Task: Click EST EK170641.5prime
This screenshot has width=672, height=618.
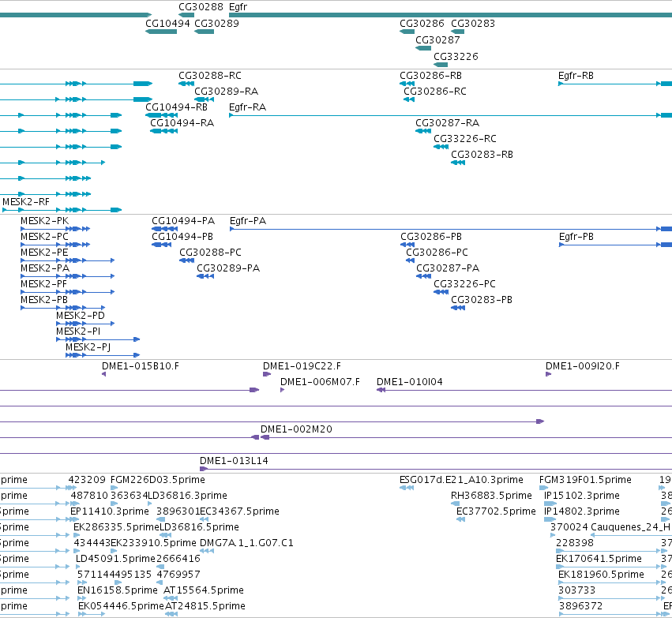Action: click(x=599, y=559)
